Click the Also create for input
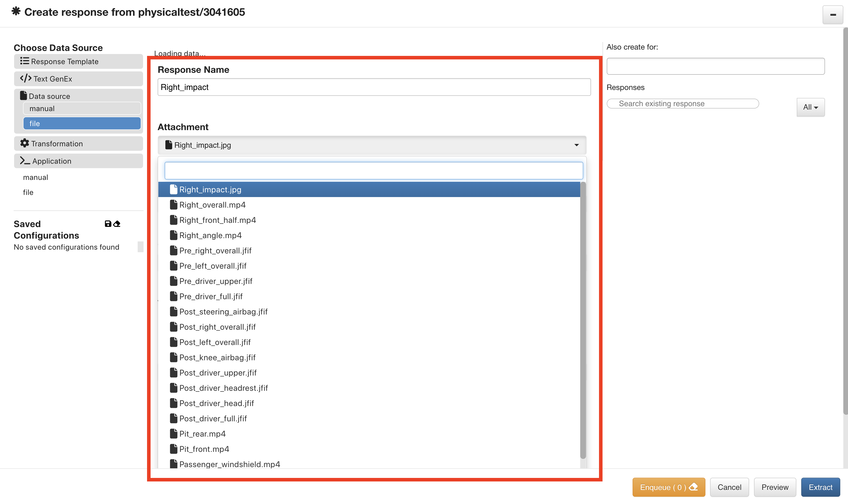The image size is (848, 504). 715,66
